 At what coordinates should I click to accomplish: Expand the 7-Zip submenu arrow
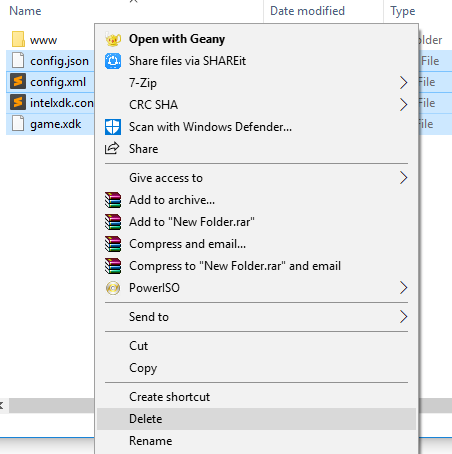click(x=403, y=83)
